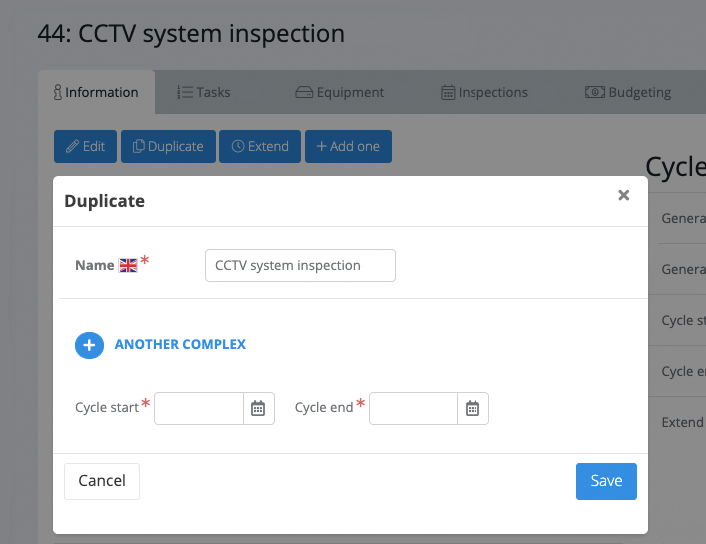Go to the Inspections tab

pos(484,92)
